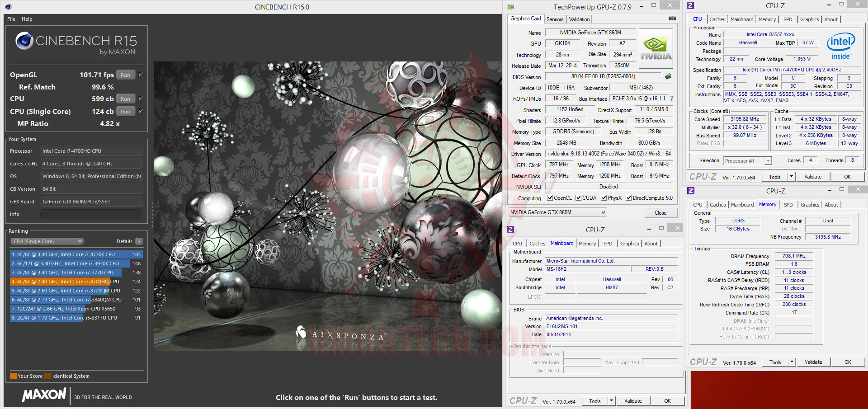Click the GFX Board value GeForce GTX 860M/PCIe/SSE2

pos(91,202)
